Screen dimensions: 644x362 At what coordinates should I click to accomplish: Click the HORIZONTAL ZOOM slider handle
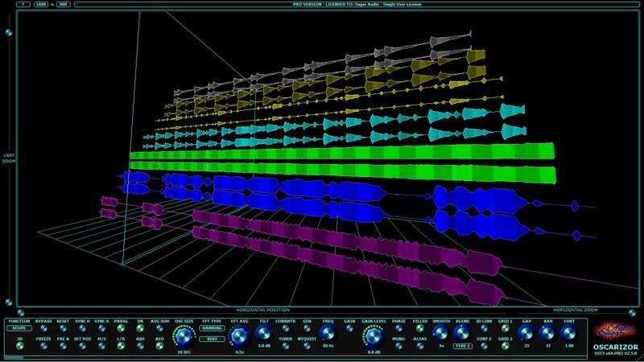click(633, 313)
